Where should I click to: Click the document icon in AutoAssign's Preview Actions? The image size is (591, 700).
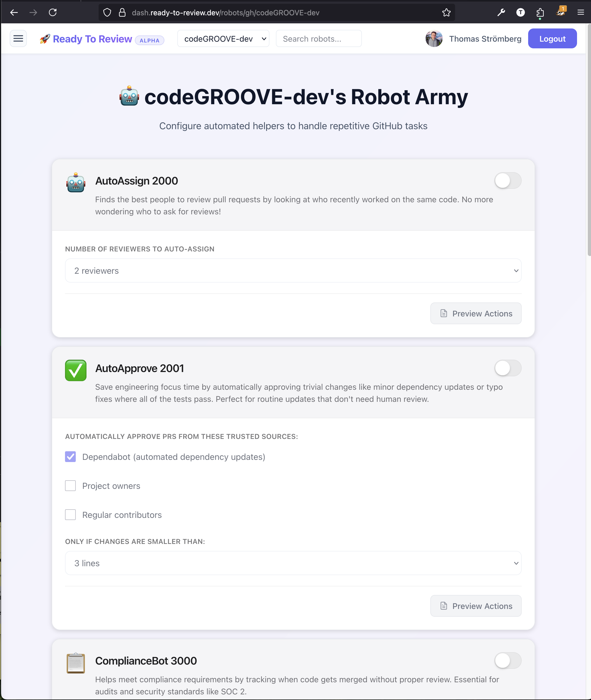click(444, 313)
